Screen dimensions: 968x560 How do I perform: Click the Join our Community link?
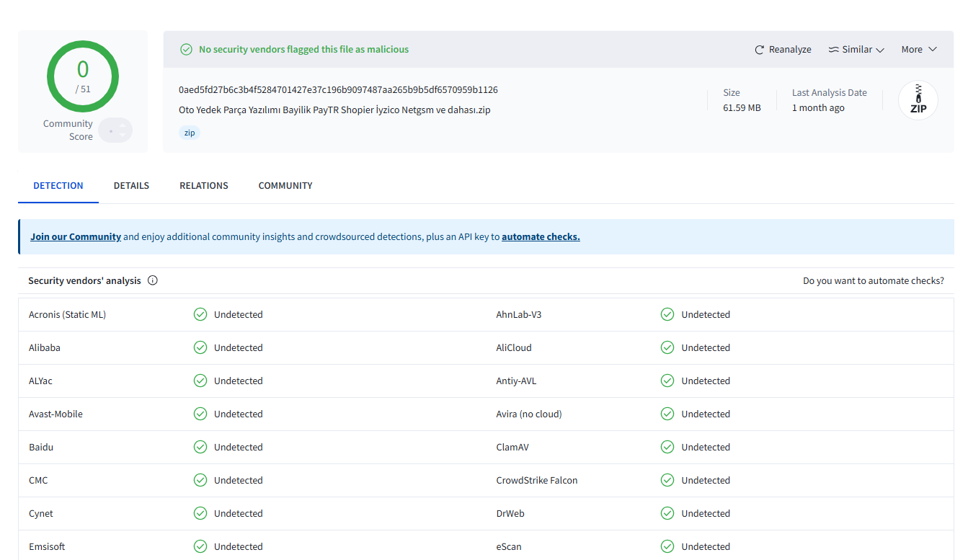point(76,236)
